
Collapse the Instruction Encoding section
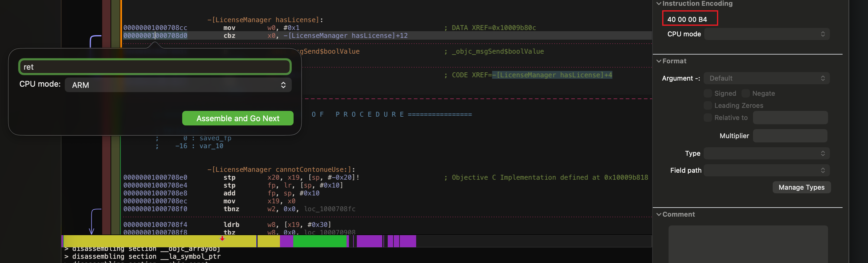click(x=659, y=4)
